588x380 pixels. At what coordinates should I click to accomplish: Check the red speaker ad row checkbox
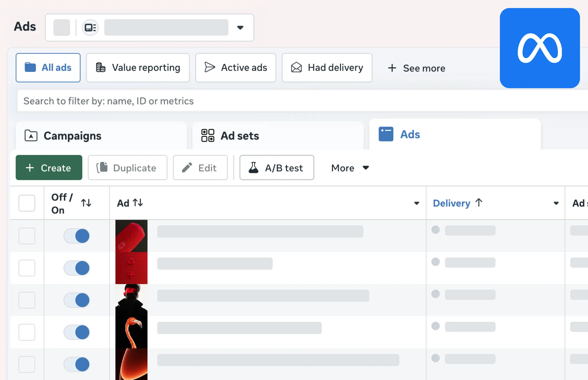click(27, 236)
